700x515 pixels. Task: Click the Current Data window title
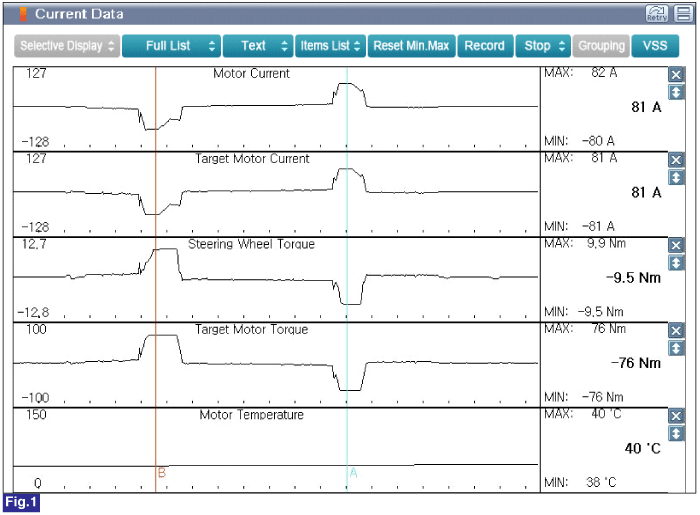pyautogui.click(x=79, y=14)
